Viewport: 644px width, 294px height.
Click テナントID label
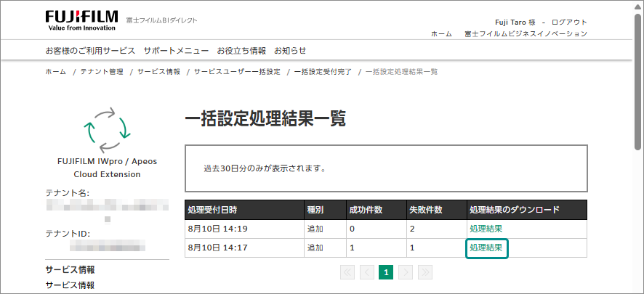(68, 234)
